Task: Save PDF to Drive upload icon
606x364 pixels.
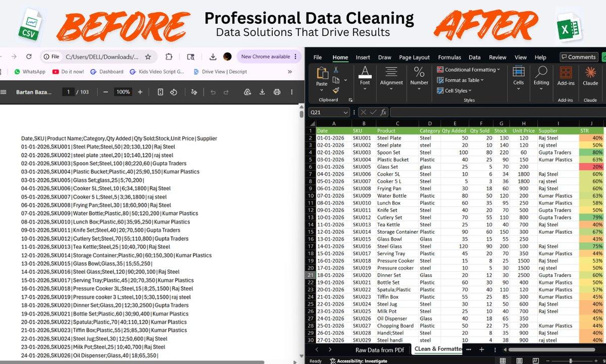Action: (247, 92)
